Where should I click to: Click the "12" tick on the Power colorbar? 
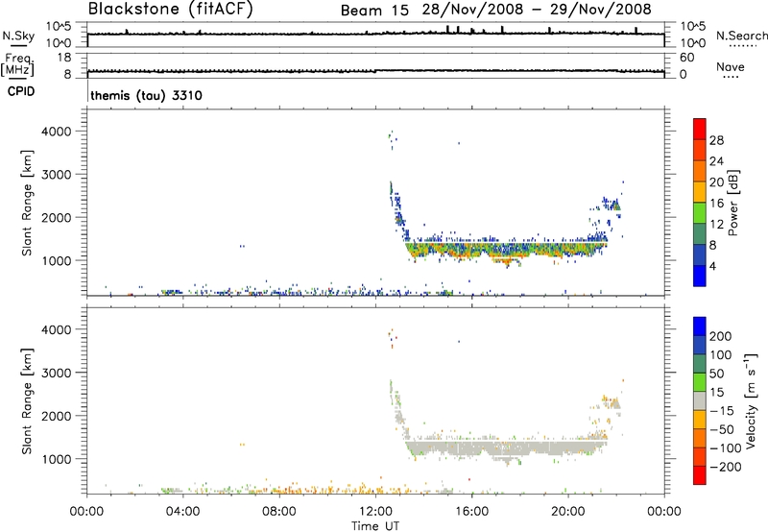716,224
